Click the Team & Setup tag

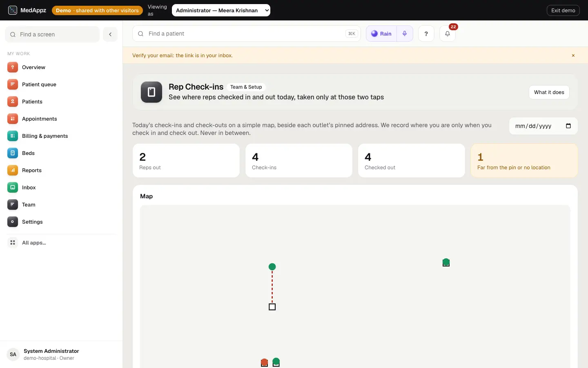point(246,87)
